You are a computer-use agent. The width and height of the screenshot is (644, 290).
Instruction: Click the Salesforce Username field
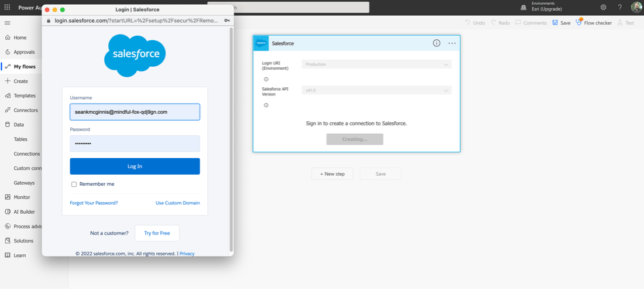(135, 112)
